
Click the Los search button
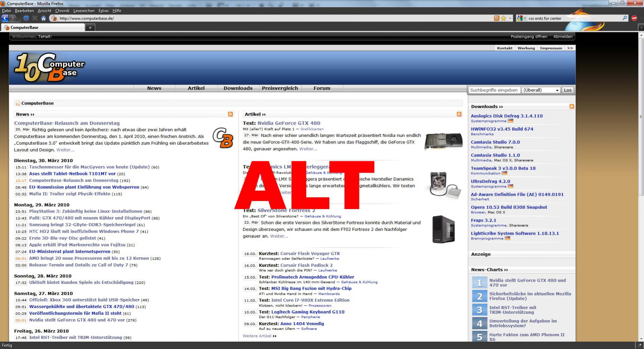pyautogui.click(x=567, y=90)
